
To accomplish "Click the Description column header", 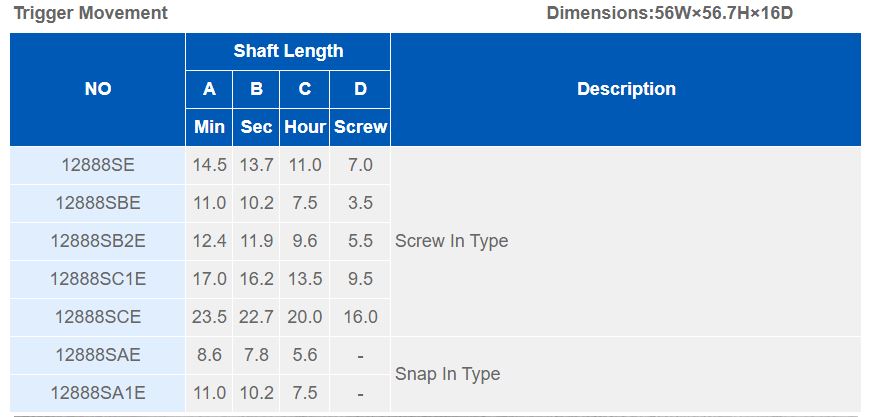I will 626,89.
